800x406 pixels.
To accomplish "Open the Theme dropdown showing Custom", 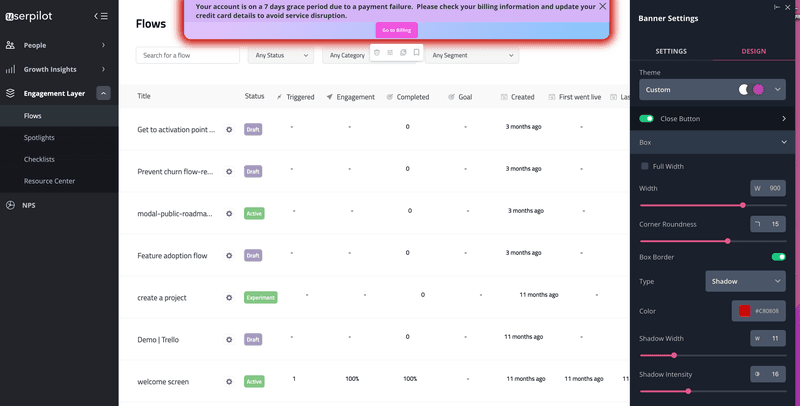I will [x=712, y=90].
